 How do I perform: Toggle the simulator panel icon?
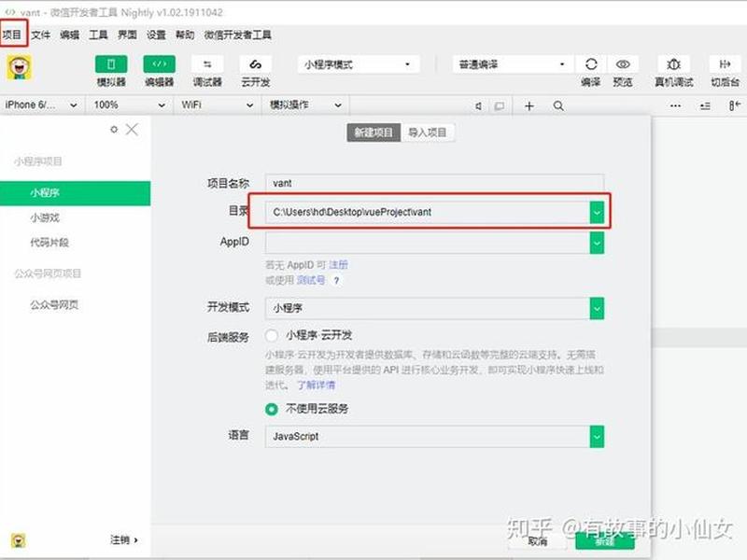(x=111, y=64)
